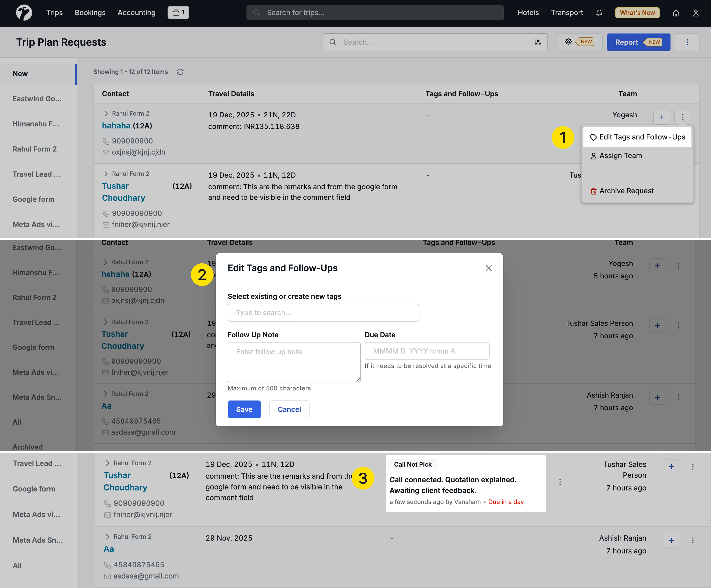Screen dimensions: 711x588
Task: Open the notifications bell icon
Action: pyautogui.click(x=599, y=13)
